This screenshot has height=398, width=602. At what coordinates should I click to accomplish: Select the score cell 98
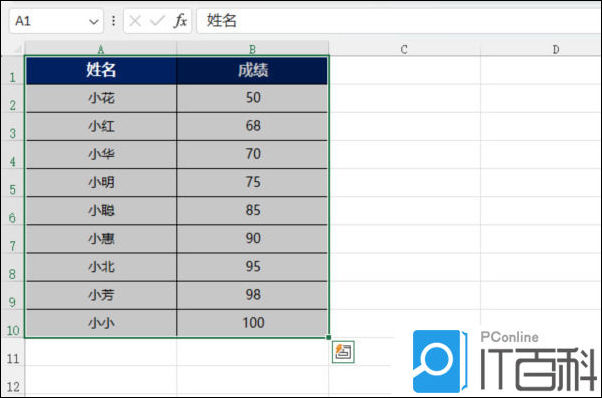coord(252,296)
